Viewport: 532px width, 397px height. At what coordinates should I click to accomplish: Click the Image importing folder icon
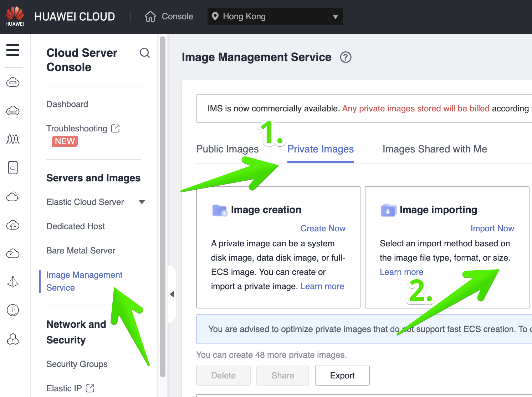[x=388, y=210]
